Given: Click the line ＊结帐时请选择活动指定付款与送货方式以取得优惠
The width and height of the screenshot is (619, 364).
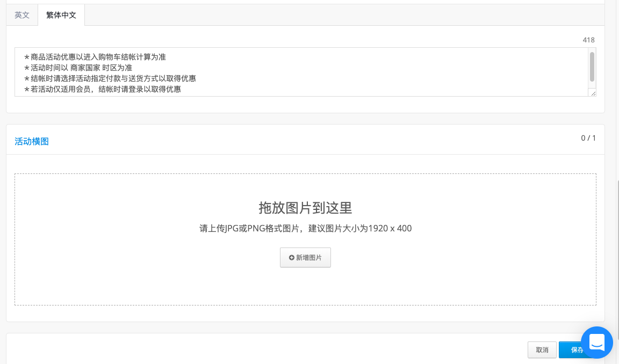Looking at the screenshot, I should [110, 78].
